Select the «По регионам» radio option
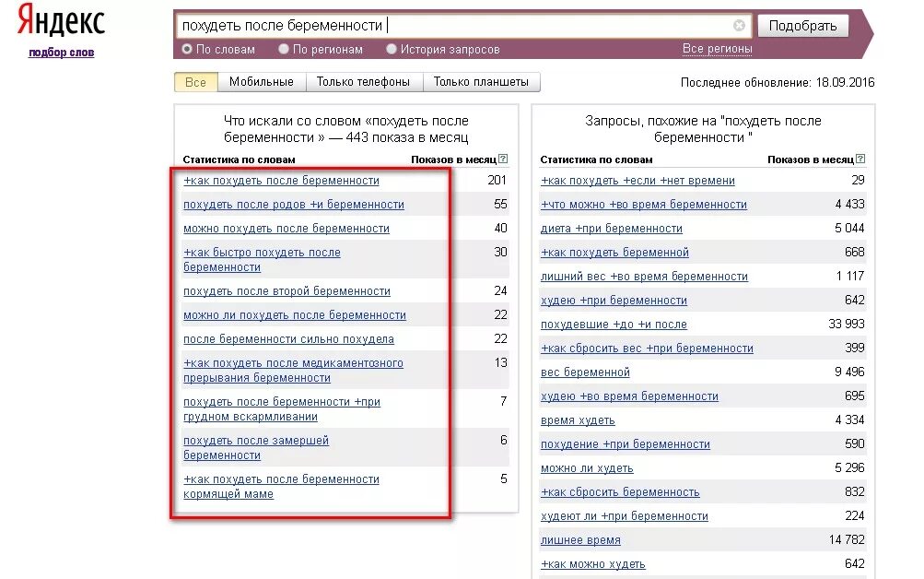 pos(285,50)
